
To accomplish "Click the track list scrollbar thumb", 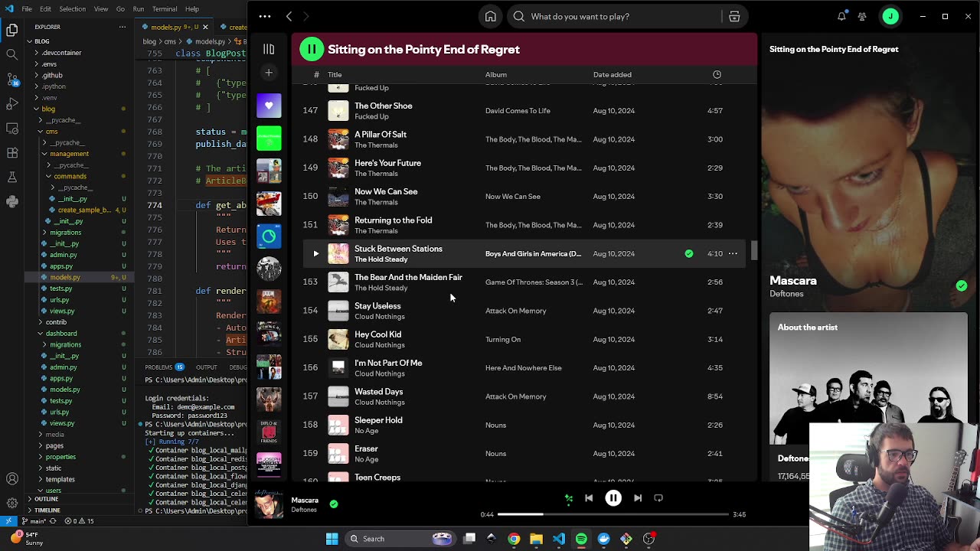I will (754, 249).
